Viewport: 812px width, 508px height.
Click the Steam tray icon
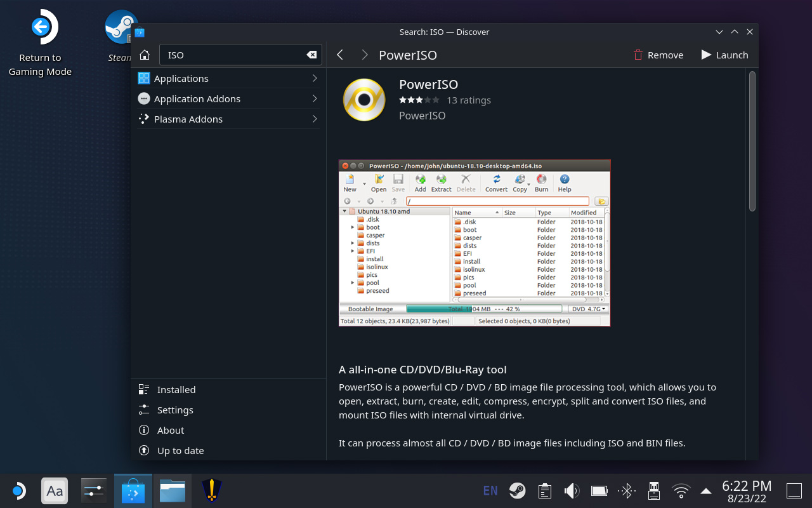point(518,490)
